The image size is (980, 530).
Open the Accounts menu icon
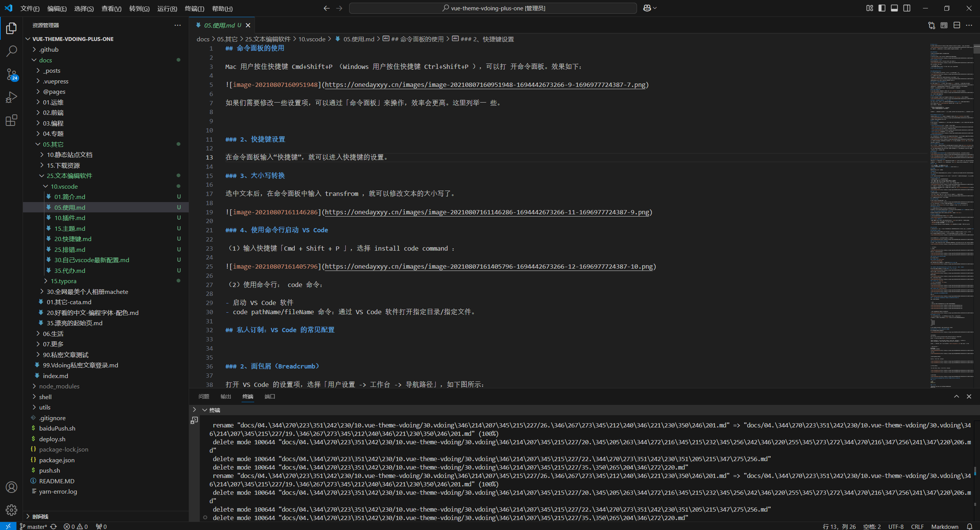point(11,487)
